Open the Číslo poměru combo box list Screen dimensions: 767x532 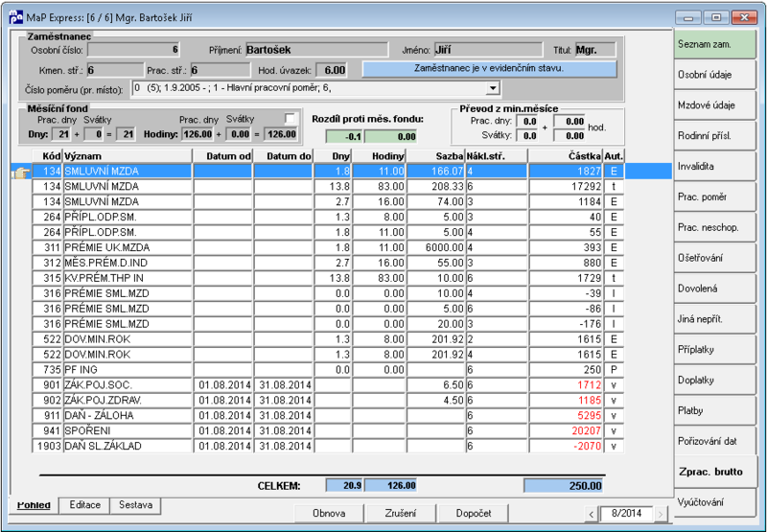click(x=315, y=88)
